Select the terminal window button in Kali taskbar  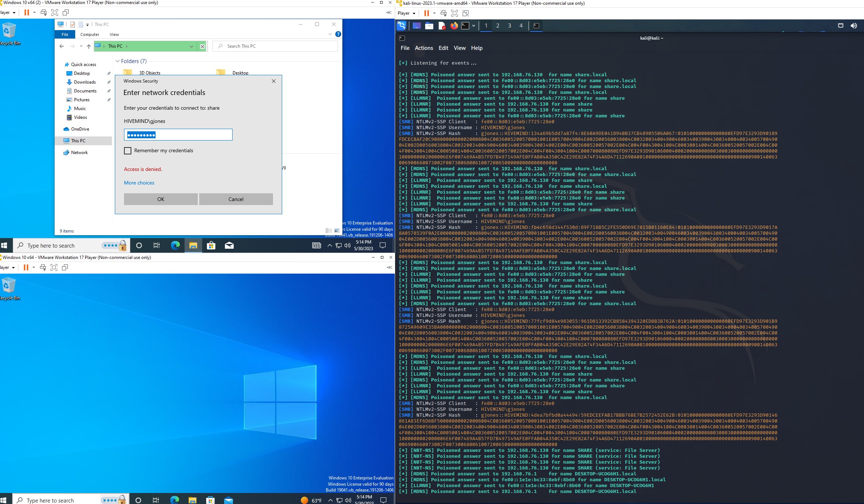tap(536, 26)
